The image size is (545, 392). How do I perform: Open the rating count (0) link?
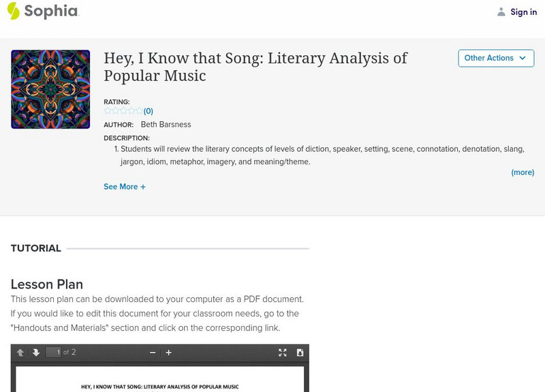point(148,111)
